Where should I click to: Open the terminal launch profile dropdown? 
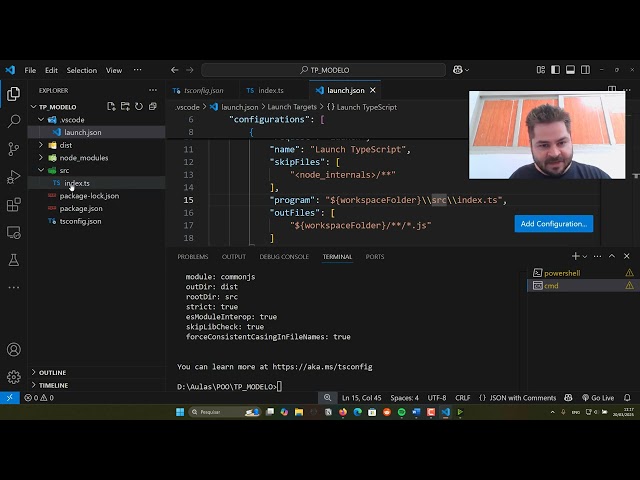pyautogui.click(x=584, y=256)
